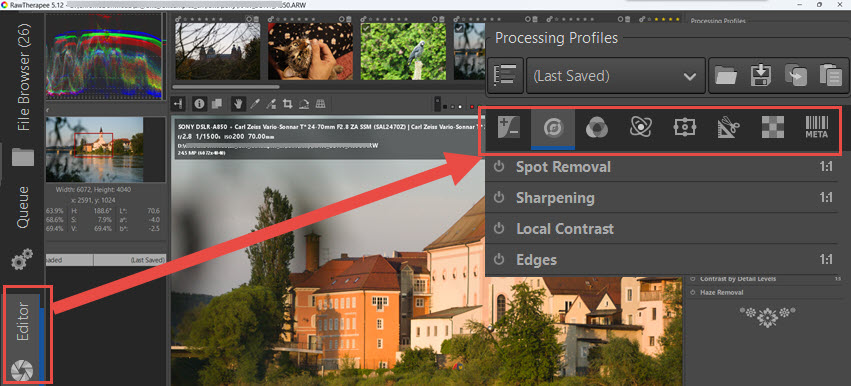
Task: Paste profile from clipboard icon
Action: point(830,76)
